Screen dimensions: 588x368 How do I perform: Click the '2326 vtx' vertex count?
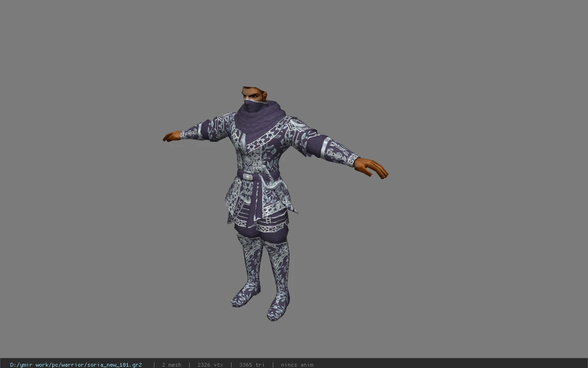click(210, 365)
